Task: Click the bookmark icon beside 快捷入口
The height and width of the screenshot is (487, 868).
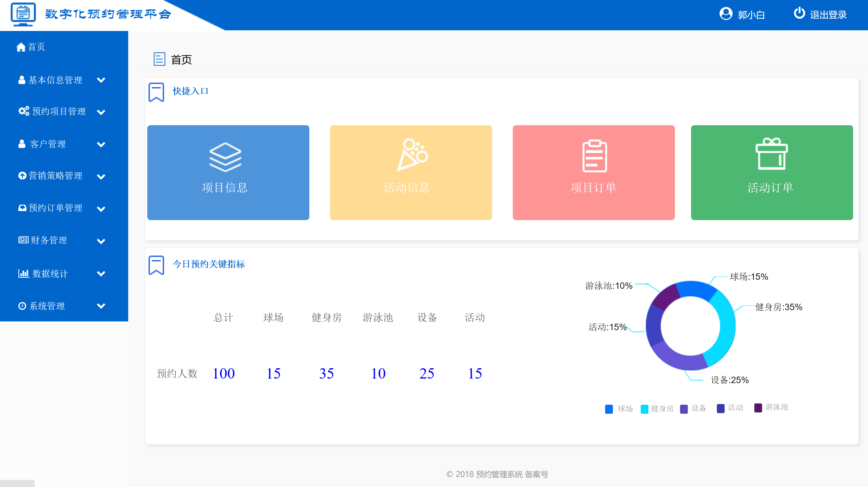Action: (156, 92)
